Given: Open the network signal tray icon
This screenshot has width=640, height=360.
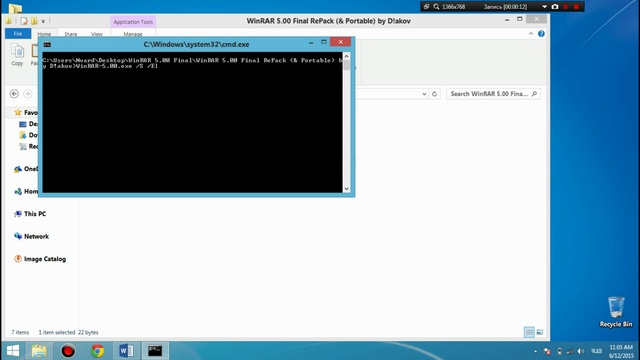Looking at the screenshot, I should pyautogui.click(x=570, y=351).
